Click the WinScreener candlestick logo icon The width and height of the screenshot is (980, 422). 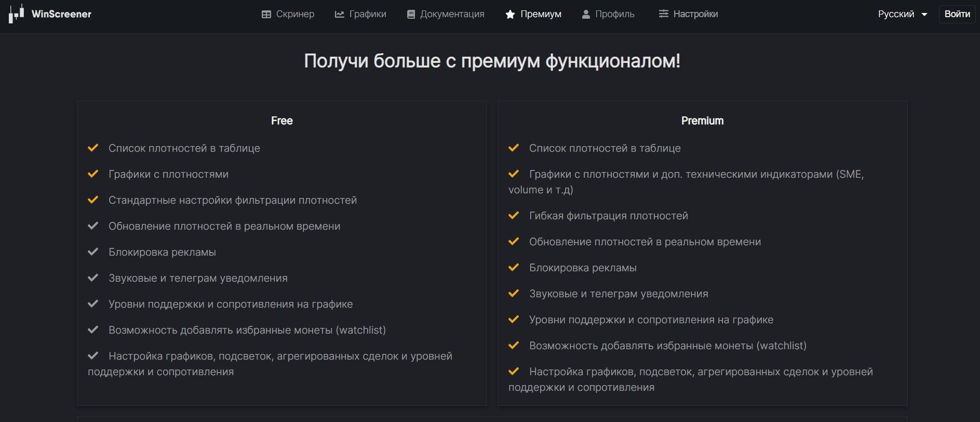(x=16, y=14)
